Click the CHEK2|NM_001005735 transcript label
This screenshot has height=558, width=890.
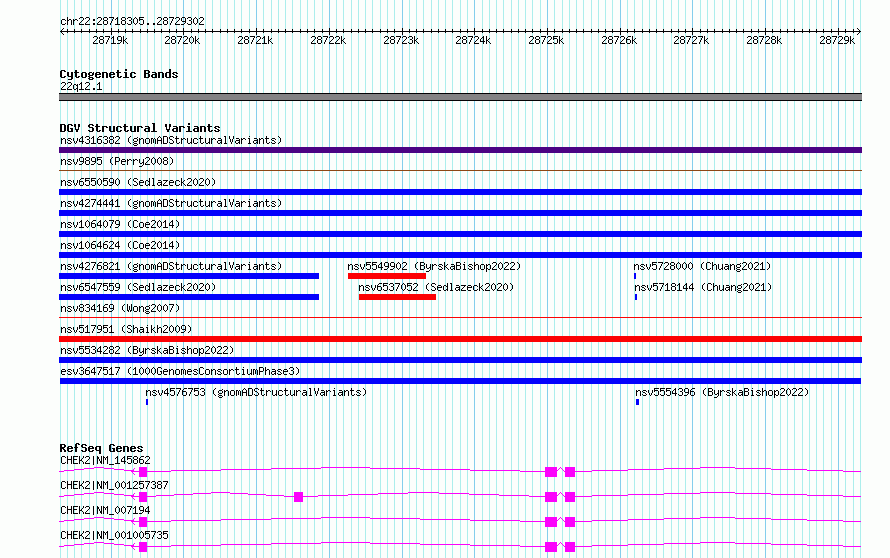(114, 535)
